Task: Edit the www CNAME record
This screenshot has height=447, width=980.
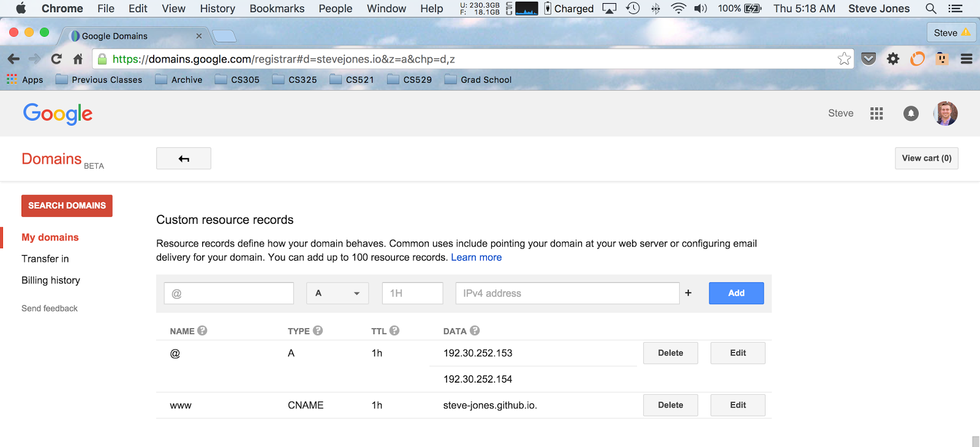Action: [x=738, y=405]
